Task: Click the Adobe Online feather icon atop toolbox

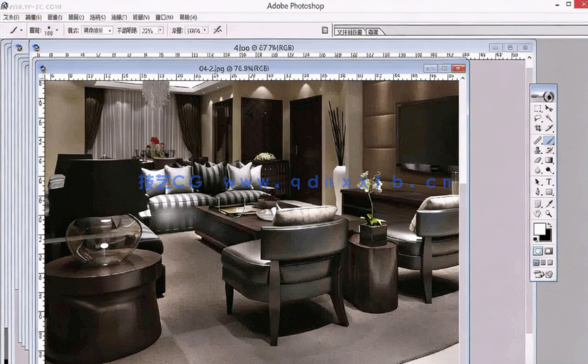Action: [x=543, y=96]
